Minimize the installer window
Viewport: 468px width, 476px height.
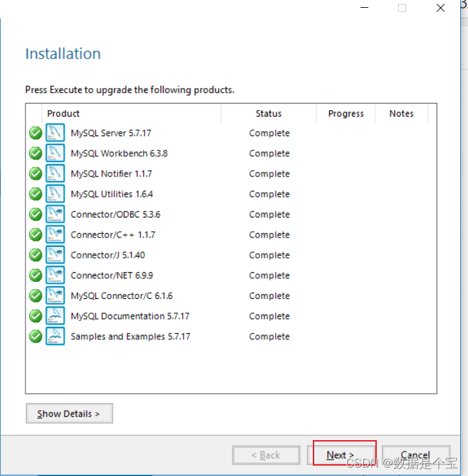[364, 8]
